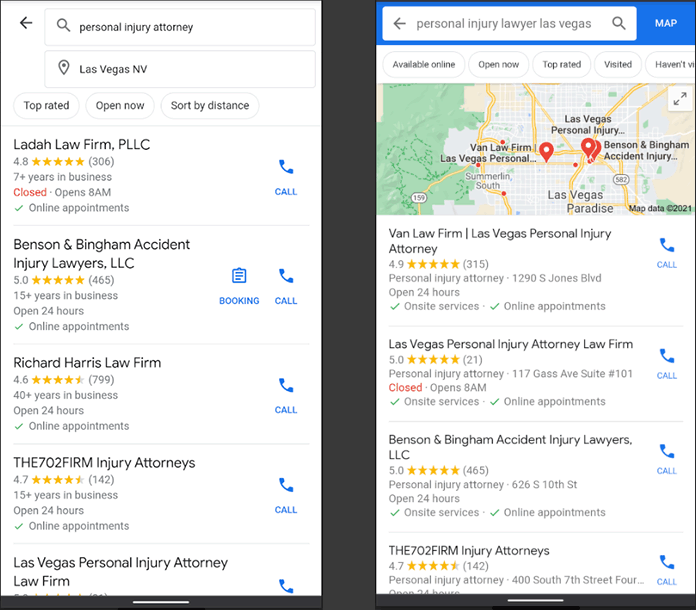The image size is (696, 610).
Task: Go back from the blue search bar
Action: [399, 23]
